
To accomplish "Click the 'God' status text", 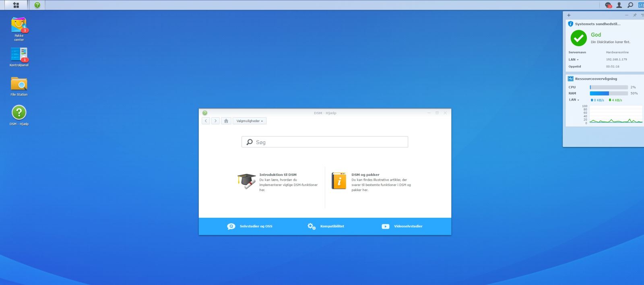I will coord(596,35).
